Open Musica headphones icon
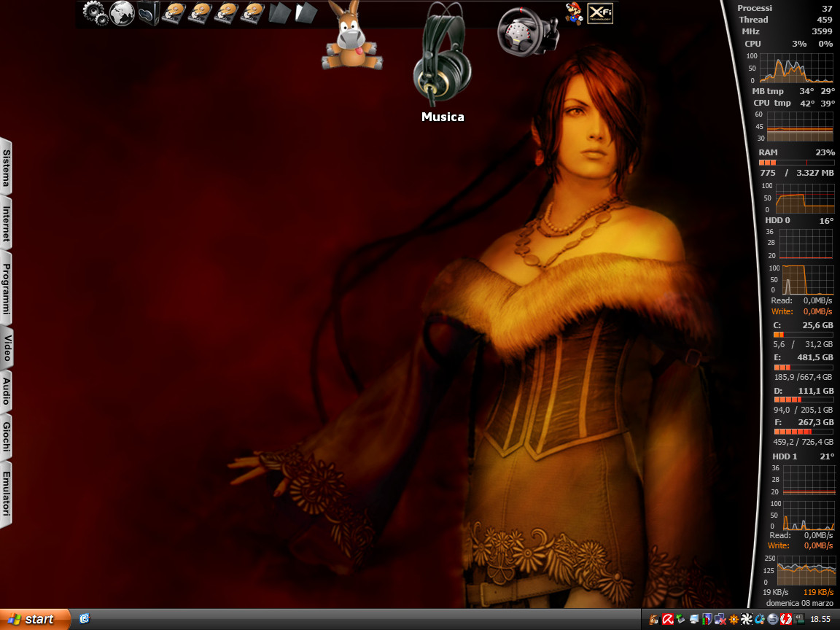Image resolution: width=840 pixels, height=630 pixels. click(x=442, y=53)
